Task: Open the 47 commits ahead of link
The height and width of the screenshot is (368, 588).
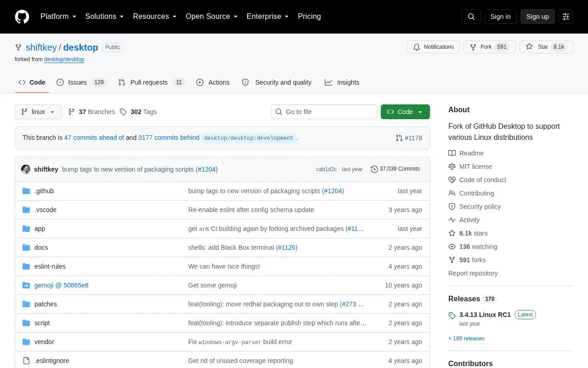Action: coord(94,138)
